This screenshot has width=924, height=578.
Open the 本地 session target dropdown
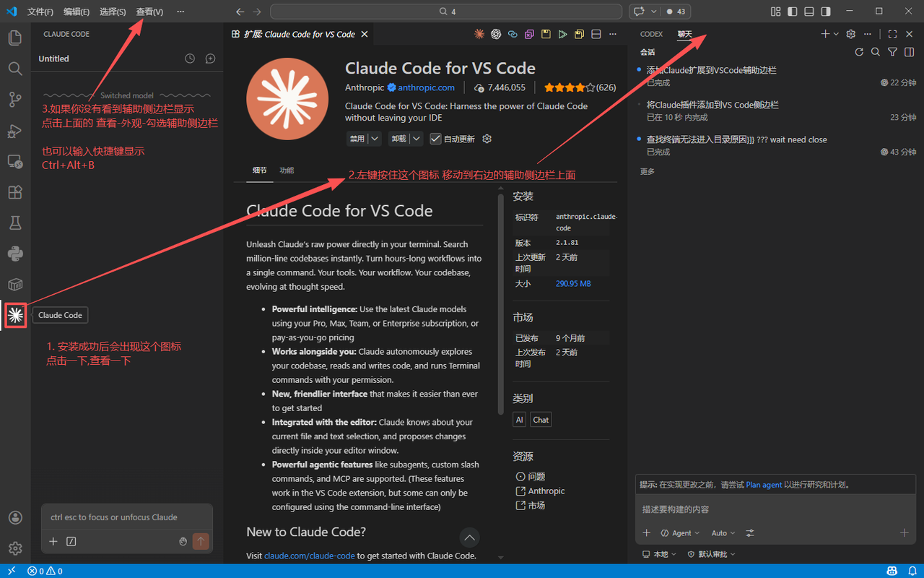(x=660, y=554)
